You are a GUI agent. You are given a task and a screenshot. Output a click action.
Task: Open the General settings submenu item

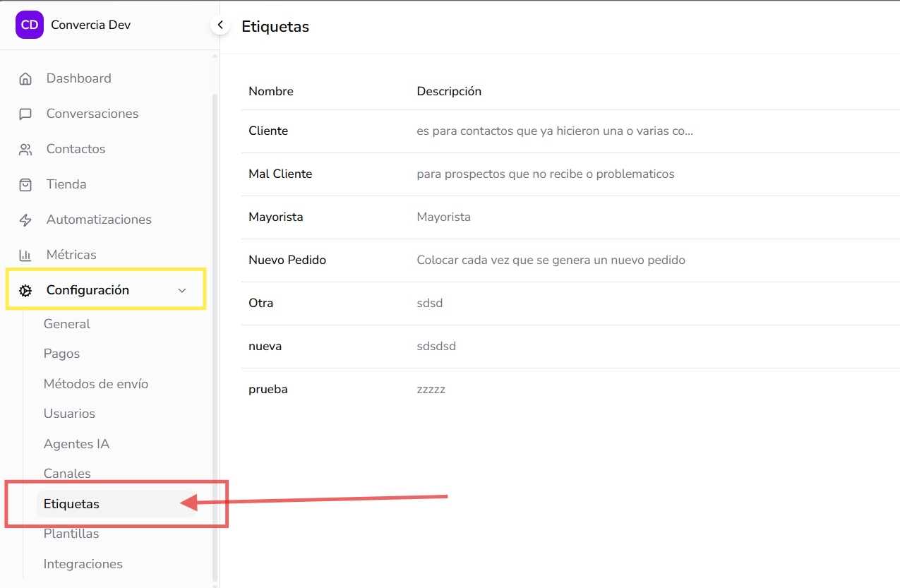click(x=67, y=324)
